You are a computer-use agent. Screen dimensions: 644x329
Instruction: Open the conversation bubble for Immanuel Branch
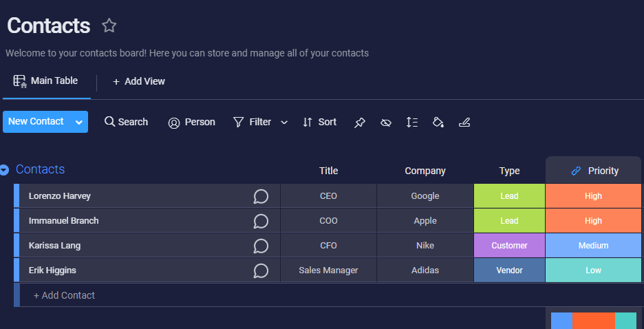[261, 222]
